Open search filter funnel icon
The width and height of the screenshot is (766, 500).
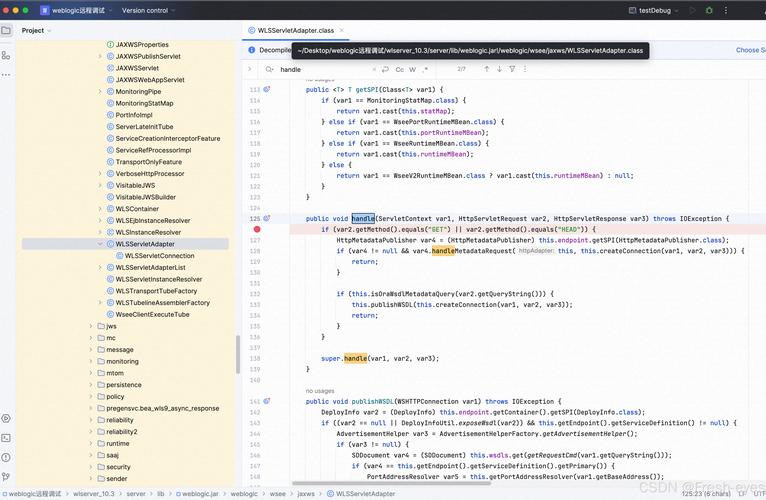click(512, 69)
